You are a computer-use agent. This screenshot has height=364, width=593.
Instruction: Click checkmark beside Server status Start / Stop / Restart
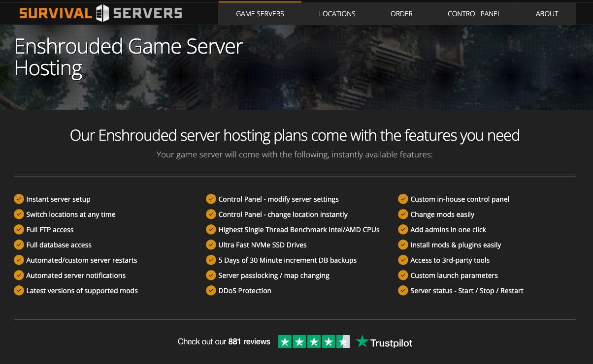click(403, 290)
